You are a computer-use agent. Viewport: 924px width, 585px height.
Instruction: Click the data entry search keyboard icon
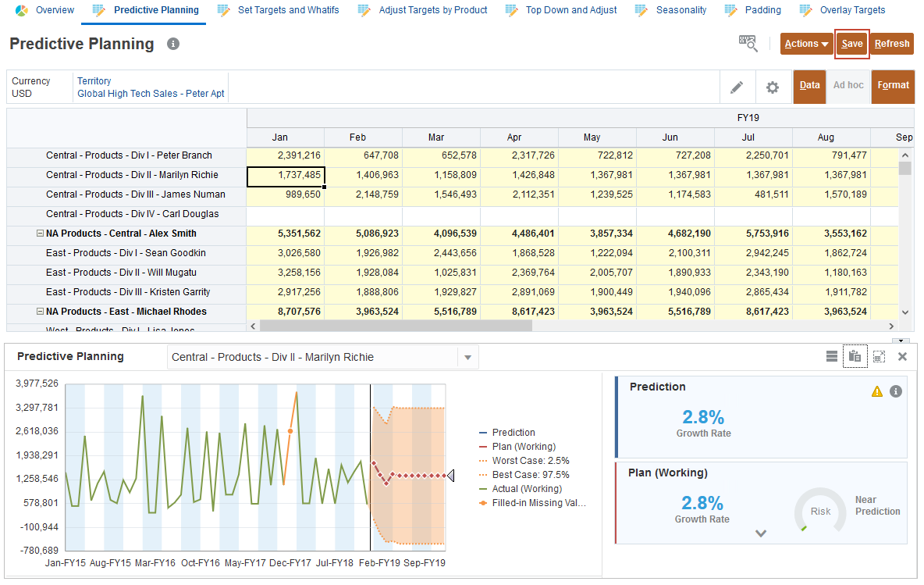point(748,44)
